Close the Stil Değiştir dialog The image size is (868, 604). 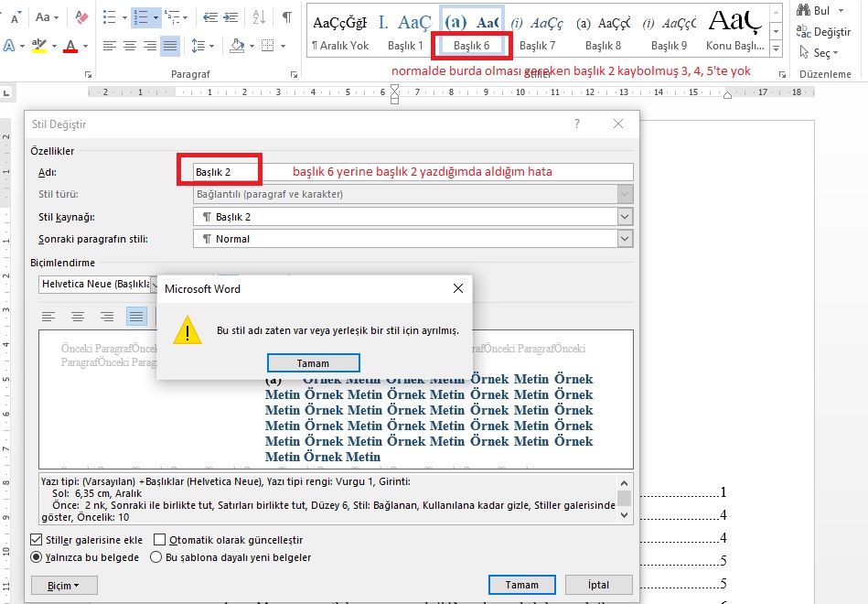[x=618, y=124]
